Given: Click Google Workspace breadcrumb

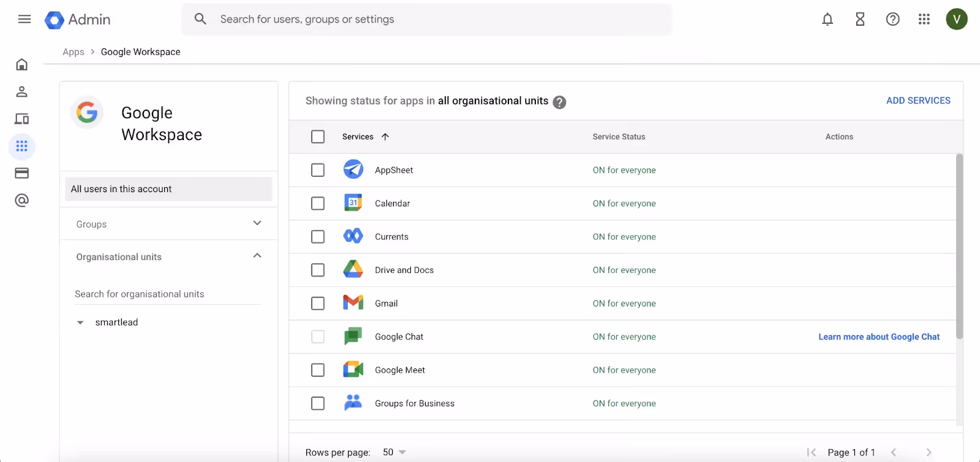Looking at the screenshot, I should point(141,52).
